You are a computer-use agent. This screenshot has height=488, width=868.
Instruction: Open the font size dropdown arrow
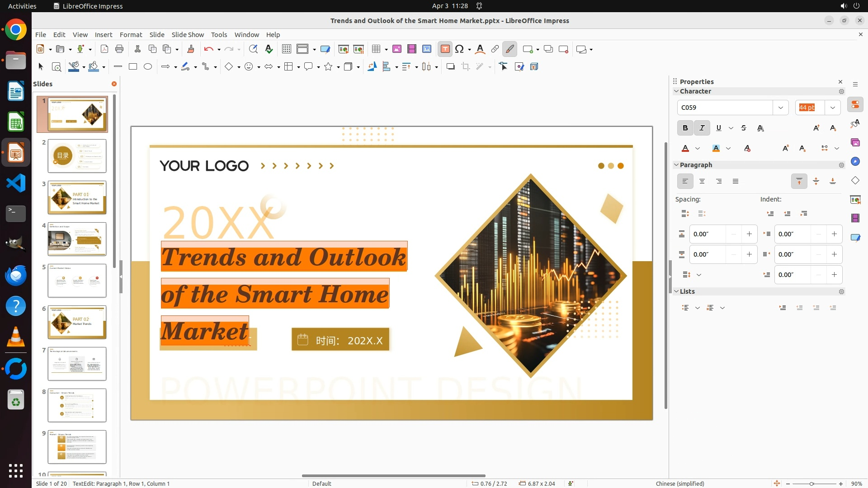pos(832,108)
